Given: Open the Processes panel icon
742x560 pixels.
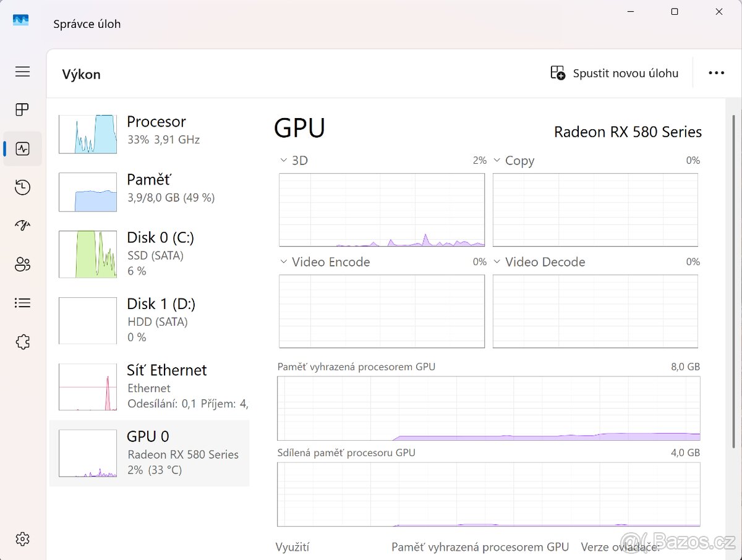Looking at the screenshot, I should (22, 109).
